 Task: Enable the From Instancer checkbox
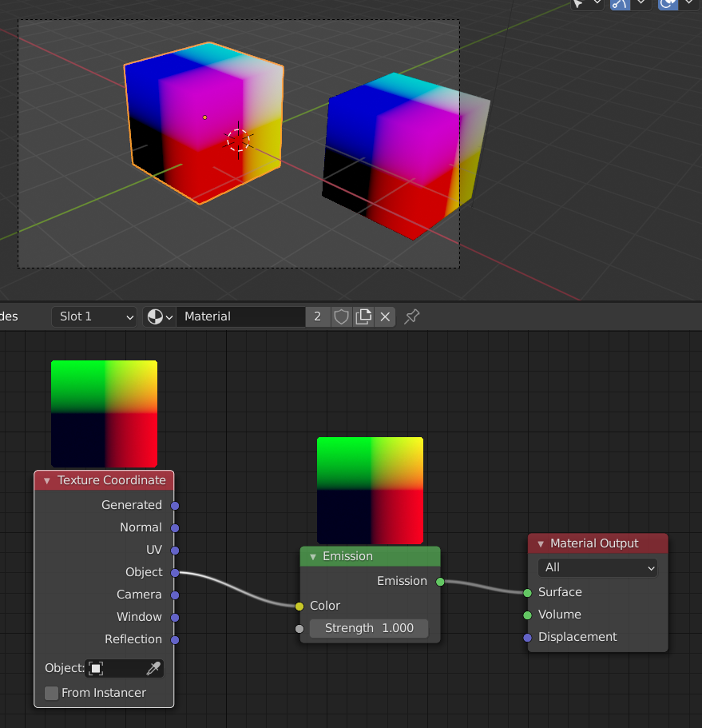point(51,693)
